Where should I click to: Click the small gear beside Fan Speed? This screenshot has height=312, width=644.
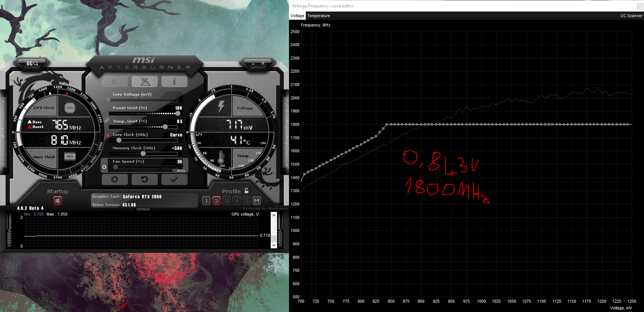(x=104, y=167)
